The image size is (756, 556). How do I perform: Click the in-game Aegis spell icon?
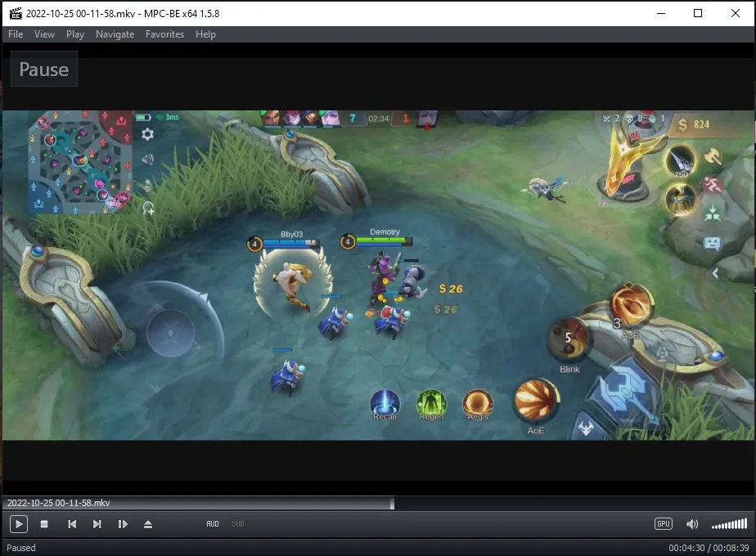coord(478,404)
